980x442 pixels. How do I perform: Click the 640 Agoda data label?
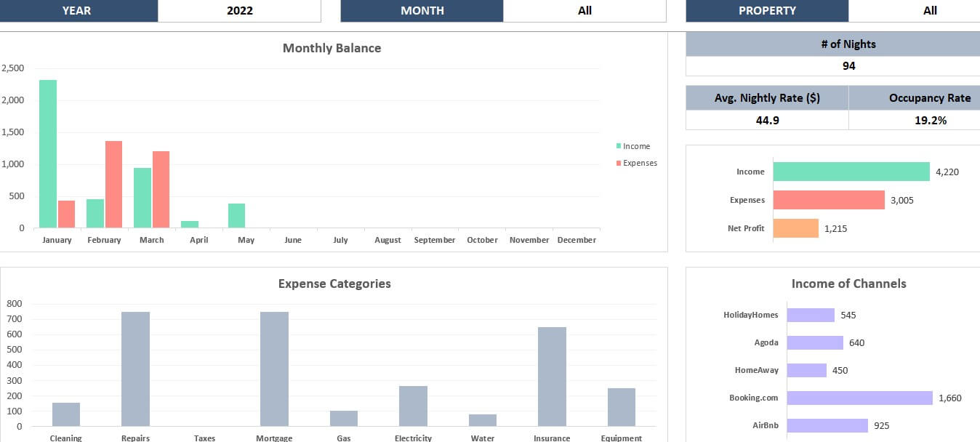click(x=856, y=342)
